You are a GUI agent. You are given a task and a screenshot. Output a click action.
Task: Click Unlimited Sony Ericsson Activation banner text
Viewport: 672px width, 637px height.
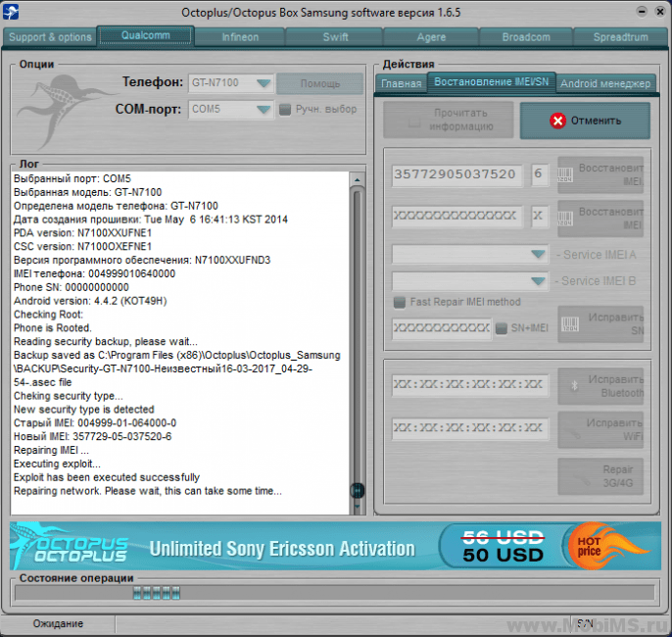coord(282,549)
